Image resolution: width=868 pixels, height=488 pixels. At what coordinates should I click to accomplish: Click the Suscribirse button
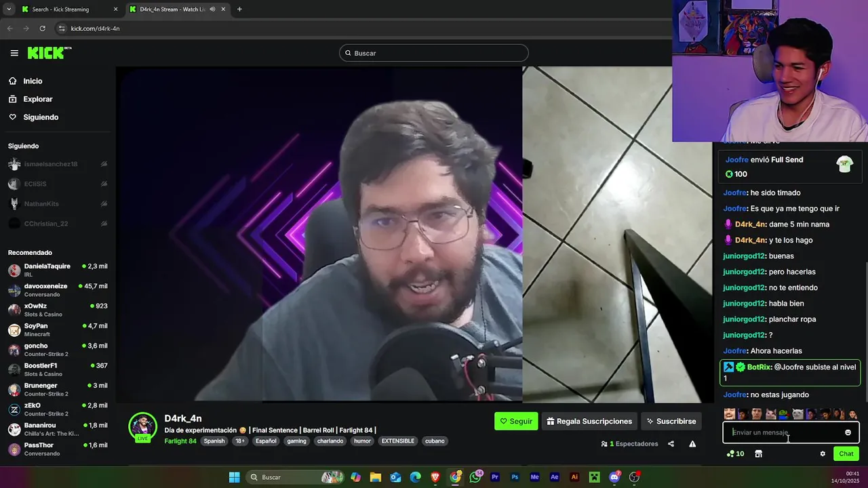pyautogui.click(x=671, y=421)
